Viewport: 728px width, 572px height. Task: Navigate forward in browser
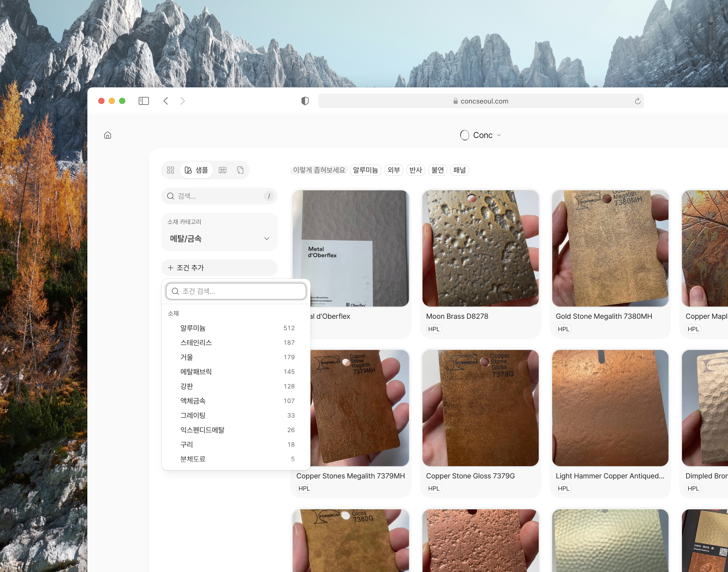183,101
